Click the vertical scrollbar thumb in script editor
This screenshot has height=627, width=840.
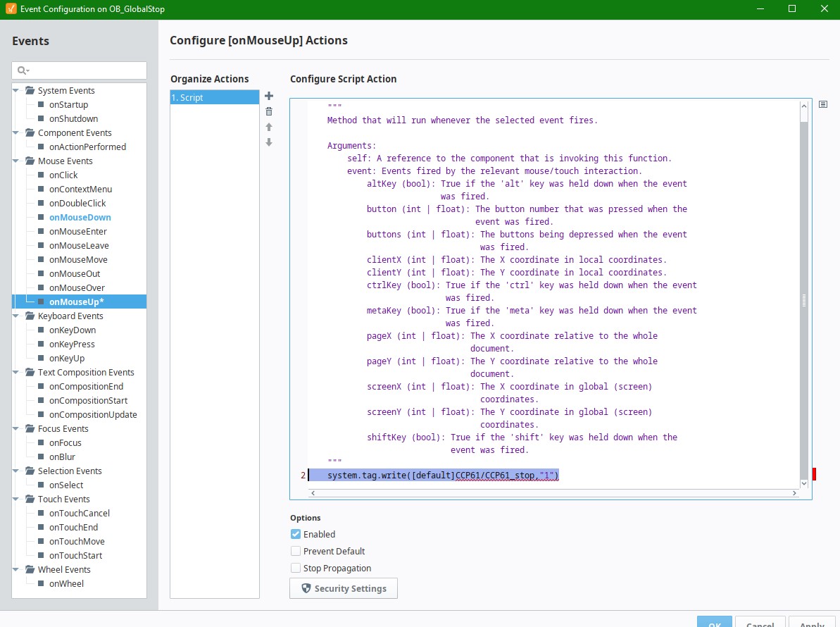[x=803, y=300]
